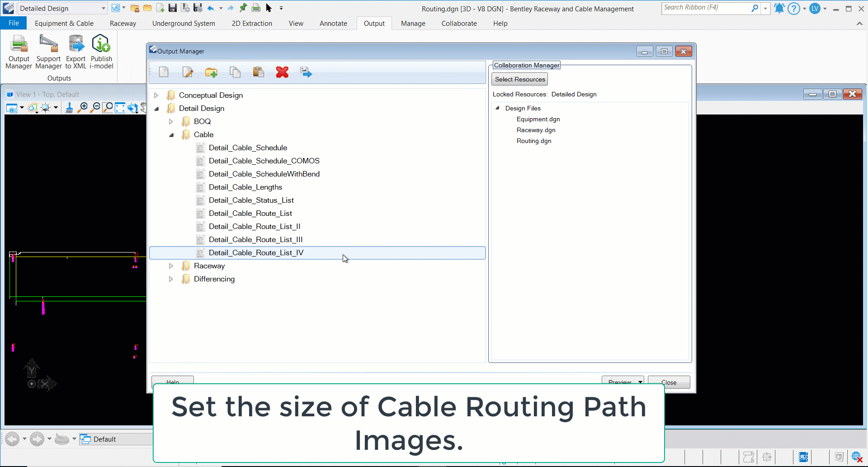Open the Preview button dropdown arrow
868x467 pixels.
click(x=640, y=382)
